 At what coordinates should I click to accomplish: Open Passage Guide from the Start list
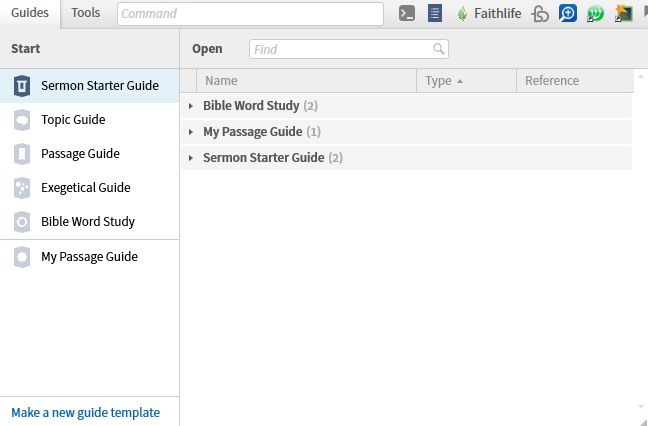(x=80, y=154)
